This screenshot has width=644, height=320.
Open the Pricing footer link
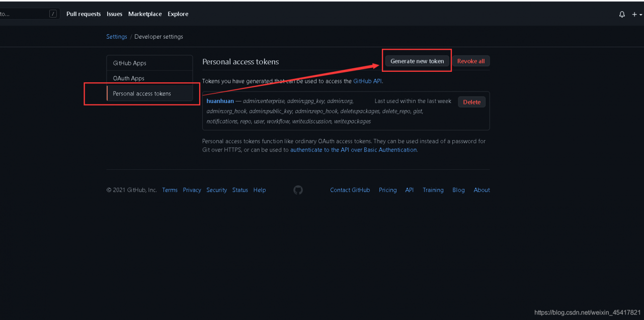click(387, 190)
